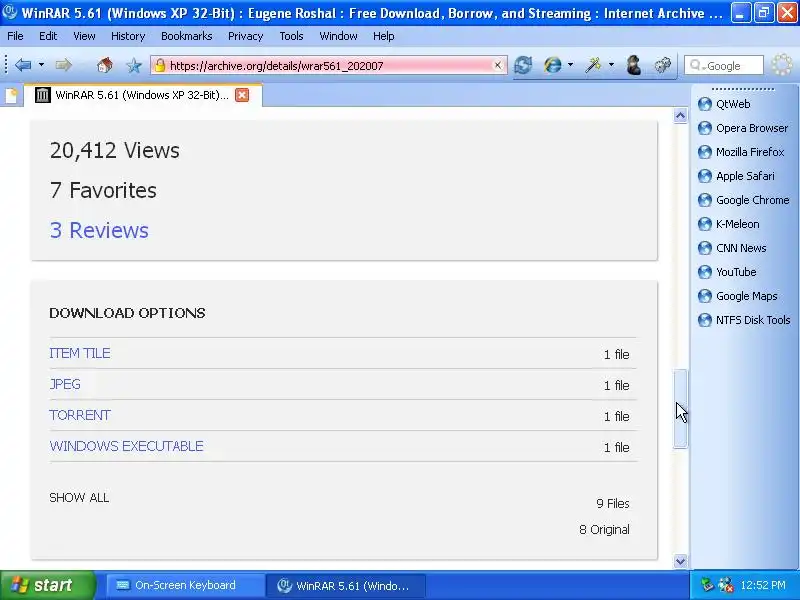Open the ITEM TILE download option
This screenshot has width=800, height=600.
tap(80, 353)
